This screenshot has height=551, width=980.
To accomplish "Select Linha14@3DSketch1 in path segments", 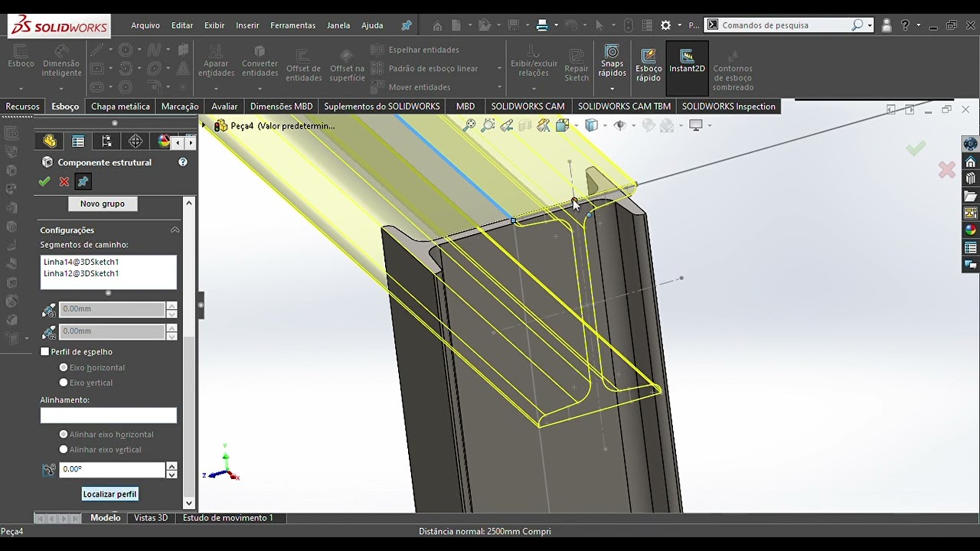I will pyautogui.click(x=81, y=262).
